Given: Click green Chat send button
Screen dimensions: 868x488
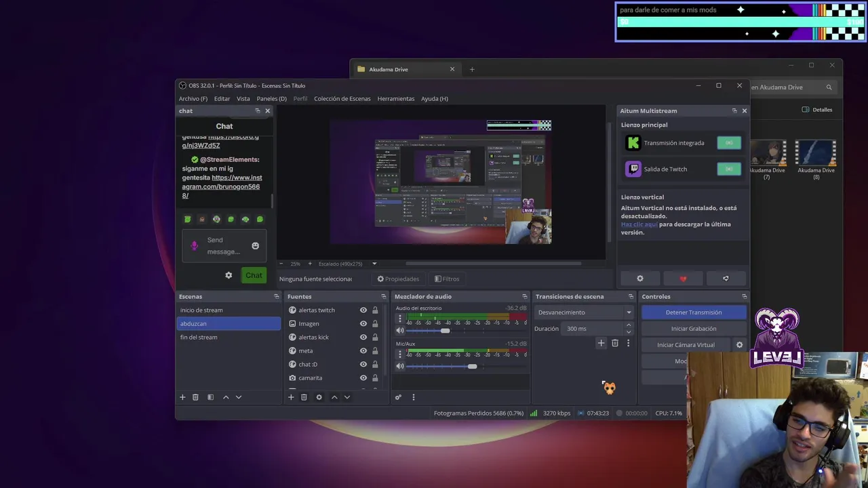Looking at the screenshot, I should click(x=254, y=275).
